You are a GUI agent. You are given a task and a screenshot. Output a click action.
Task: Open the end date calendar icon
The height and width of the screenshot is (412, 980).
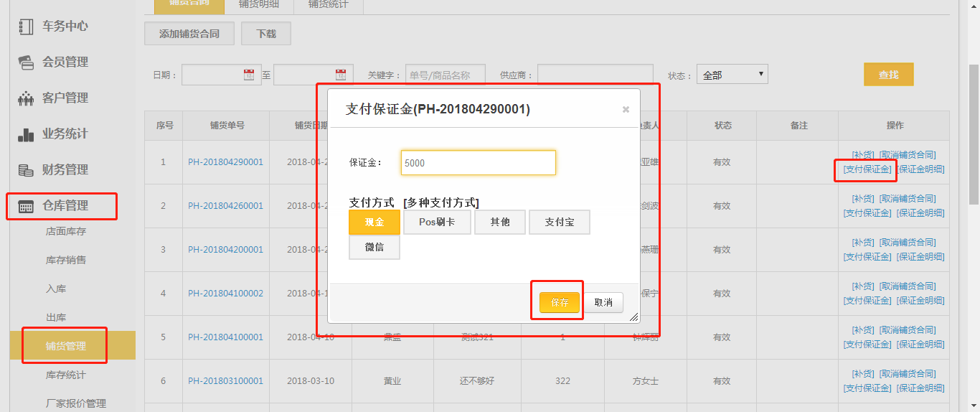point(341,75)
